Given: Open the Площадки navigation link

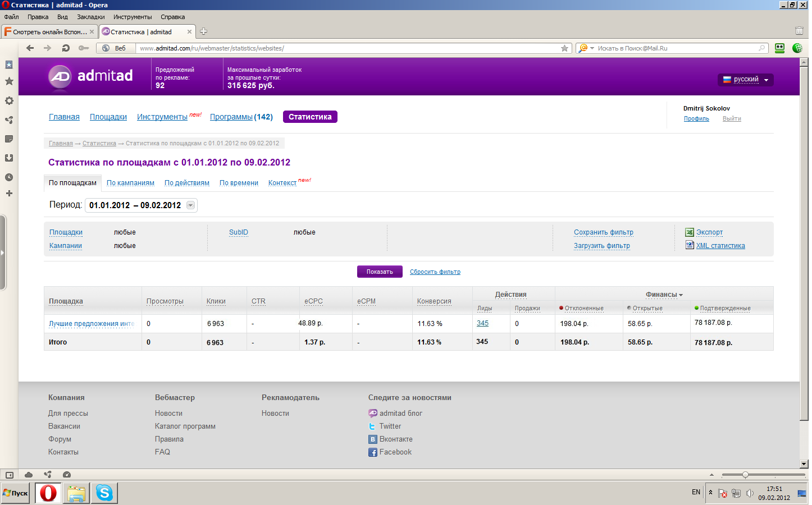Looking at the screenshot, I should [108, 117].
